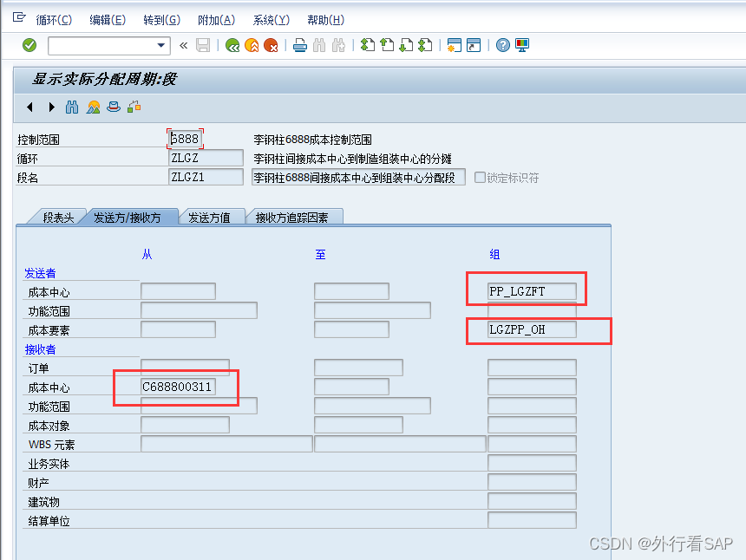
Task: Click the 发送者 section label
Action: (41, 273)
